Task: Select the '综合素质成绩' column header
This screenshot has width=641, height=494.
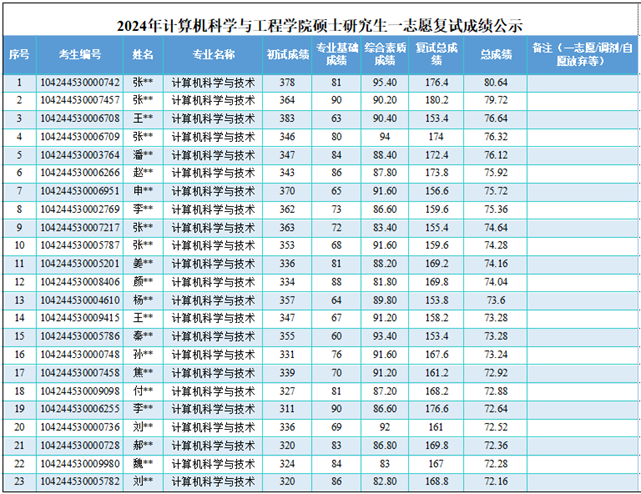Action: click(384, 54)
